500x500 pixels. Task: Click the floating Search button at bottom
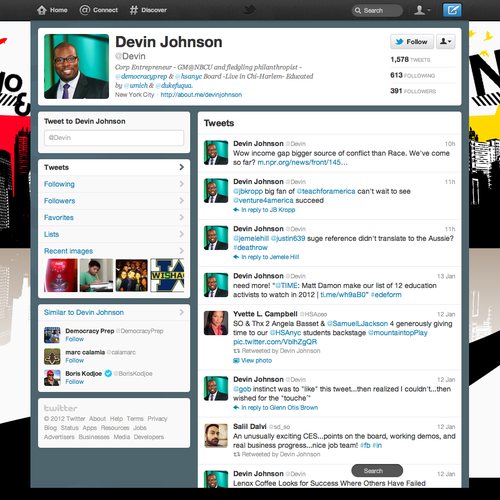point(377,471)
